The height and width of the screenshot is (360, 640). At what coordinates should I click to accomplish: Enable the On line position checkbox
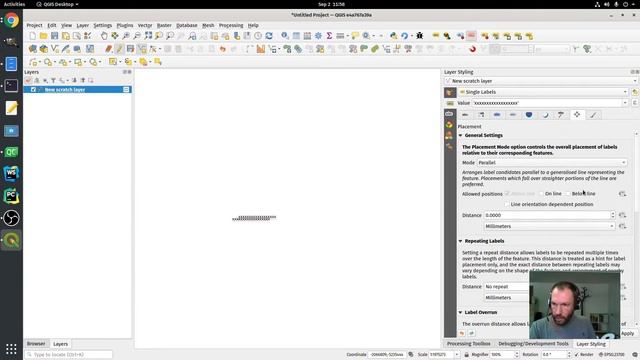pyautogui.click(x=541, y=193)
